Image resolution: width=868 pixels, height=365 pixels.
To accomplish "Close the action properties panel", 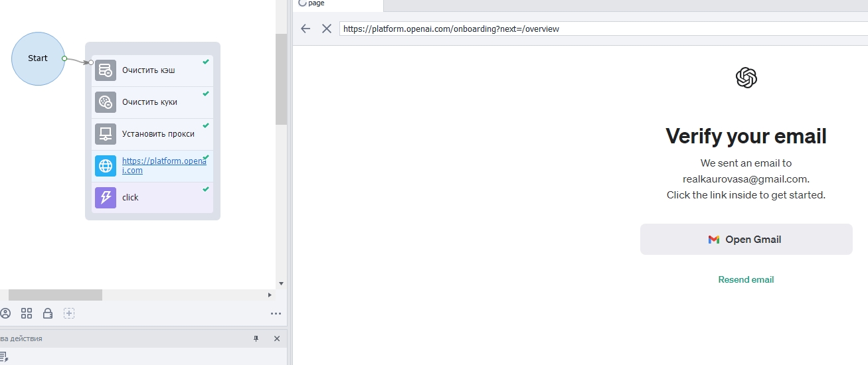I will pos(277,338).
